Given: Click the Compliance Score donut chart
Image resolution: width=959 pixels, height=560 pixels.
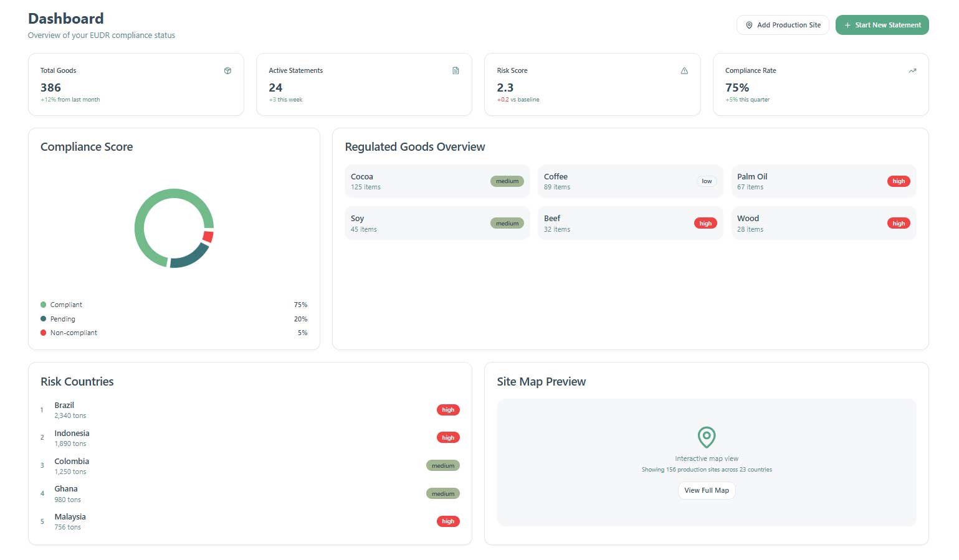Looking at the screenshot, I should pos(174,228).
